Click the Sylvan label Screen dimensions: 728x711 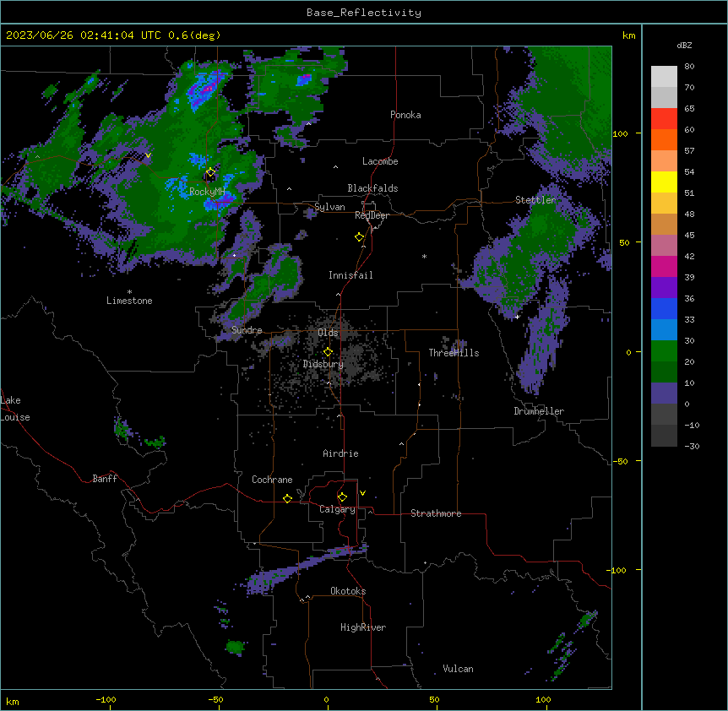pos(329,207)
